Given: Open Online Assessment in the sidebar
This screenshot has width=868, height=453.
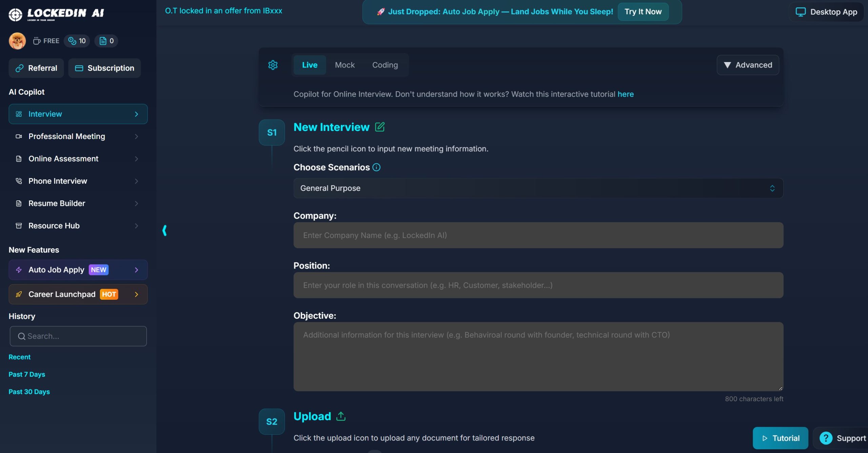Looking at the screenshot, I should click(78, 159).
